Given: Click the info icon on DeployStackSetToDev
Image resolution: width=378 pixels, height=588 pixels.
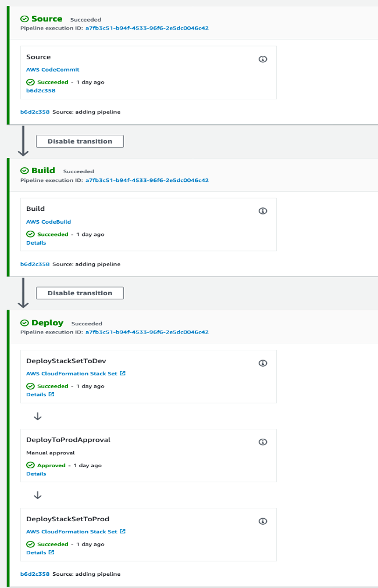Looking at the screenshot, I should click(x=262, y=363).
